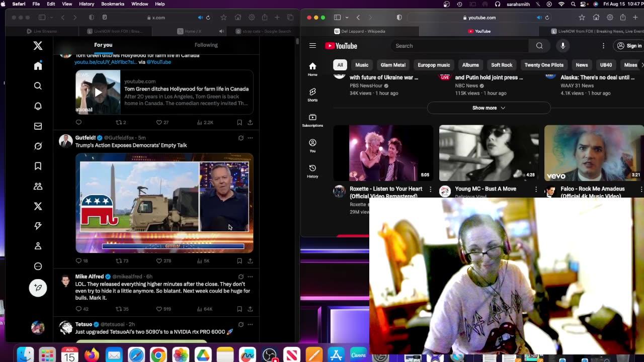This screenshot has width=644, height=362.
Task: Select the Twenty One Pilots filter chip
Action: [544, 65]
